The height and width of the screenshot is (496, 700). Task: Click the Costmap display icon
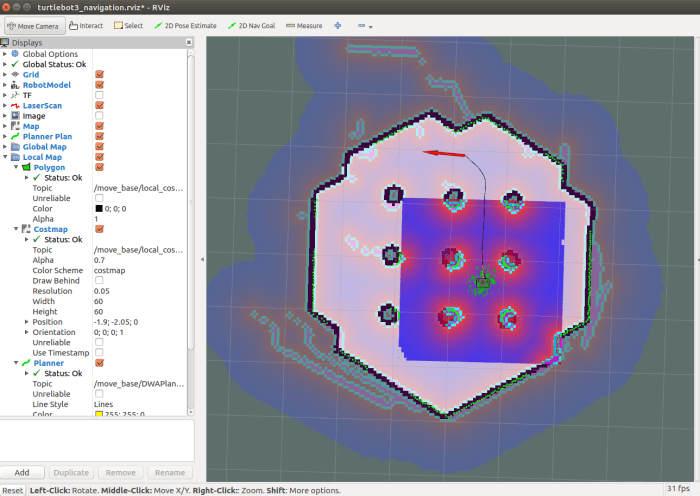click(x=26, y=229)
